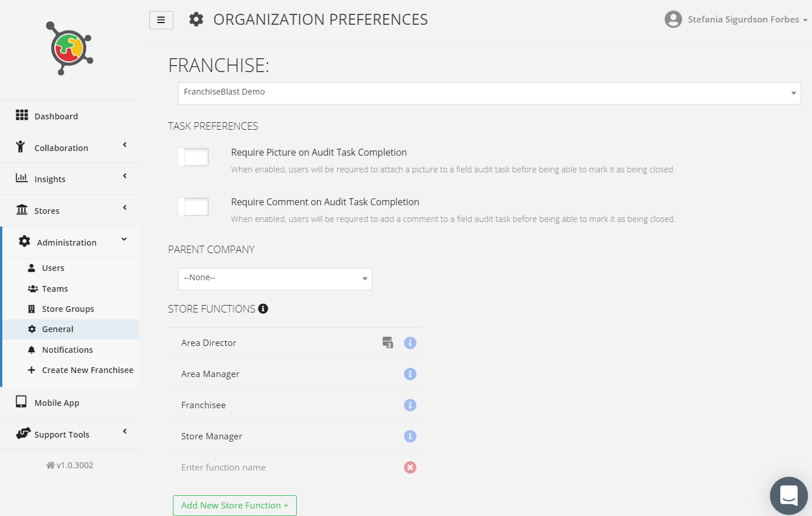Open the Parent Company --None-- dropdown
Image resolution: width=812 pixels, height=516 pixels.
click(x=275, y=278)
